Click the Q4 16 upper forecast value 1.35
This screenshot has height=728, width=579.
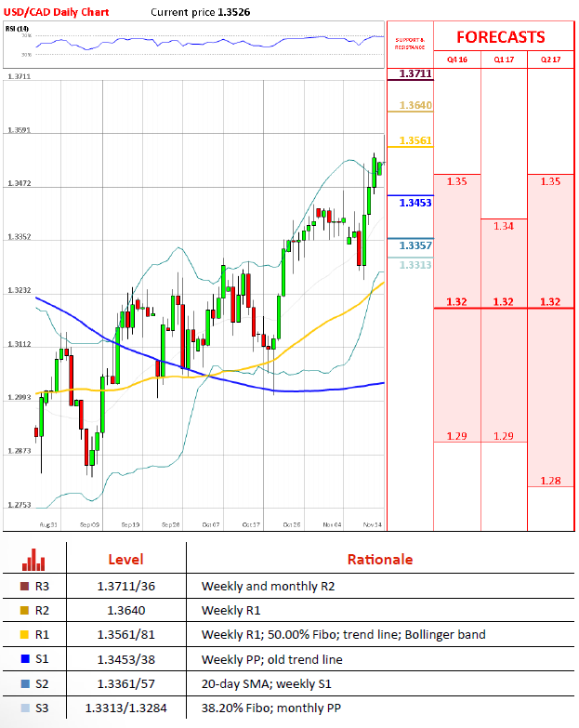pyautogui.click(x=457, y=181)
